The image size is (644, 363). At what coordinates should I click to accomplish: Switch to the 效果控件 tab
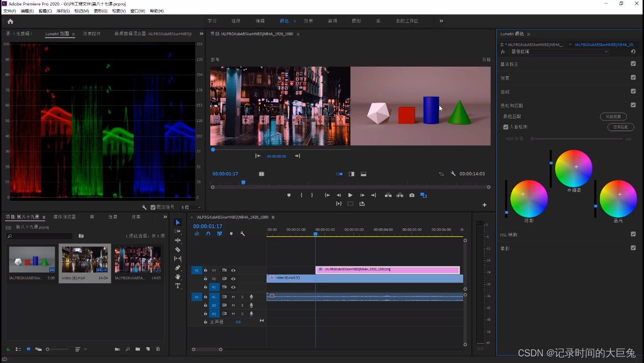click(92, 34)
